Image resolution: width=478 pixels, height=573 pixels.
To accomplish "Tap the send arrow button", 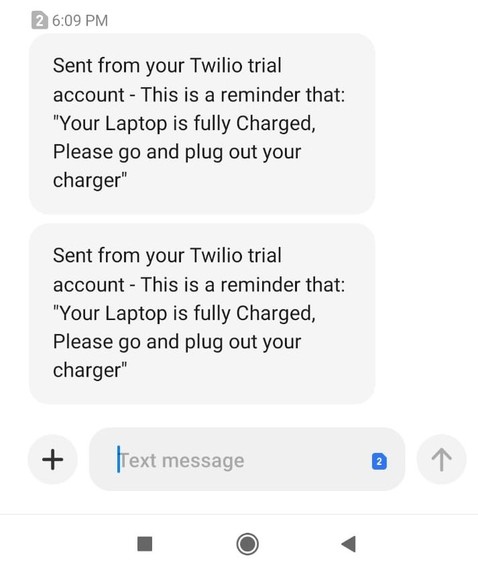I will pyautogui.click(x=441, y=459).
